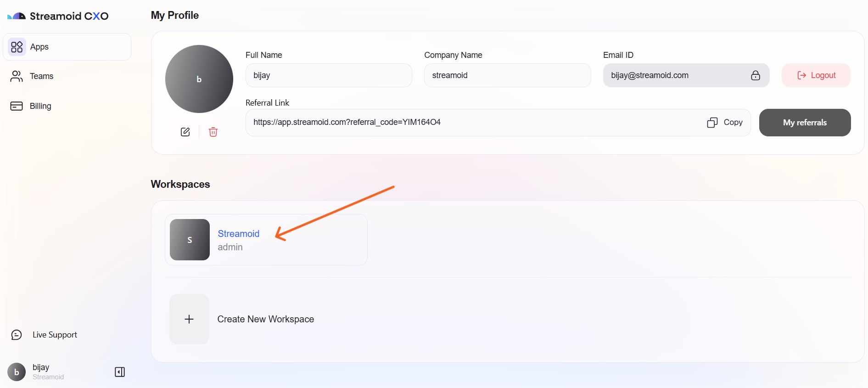Click the Streamoid CXO logo icon
This screenshot has height=388, width=868.
coord(17,16)
